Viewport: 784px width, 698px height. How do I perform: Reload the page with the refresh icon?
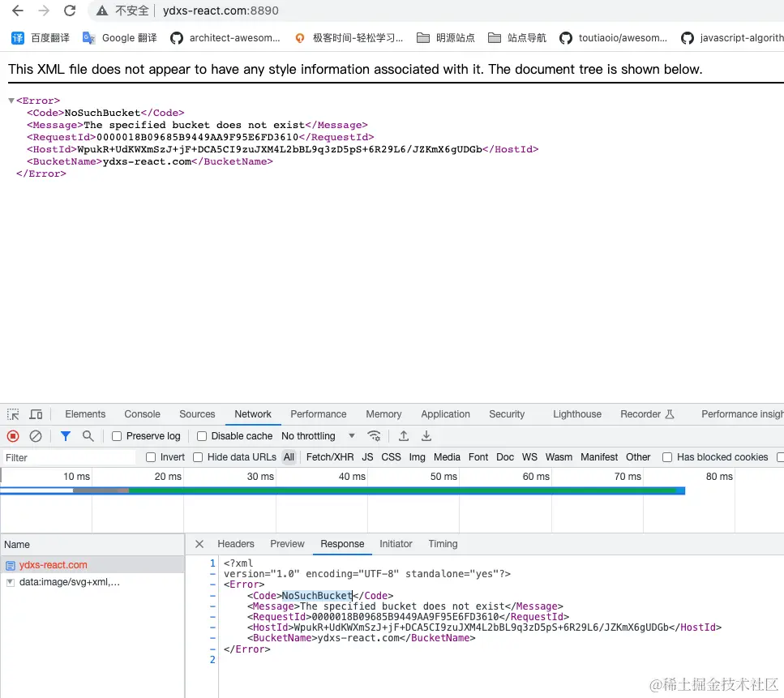pyautogui.click(x=70, y=11)
